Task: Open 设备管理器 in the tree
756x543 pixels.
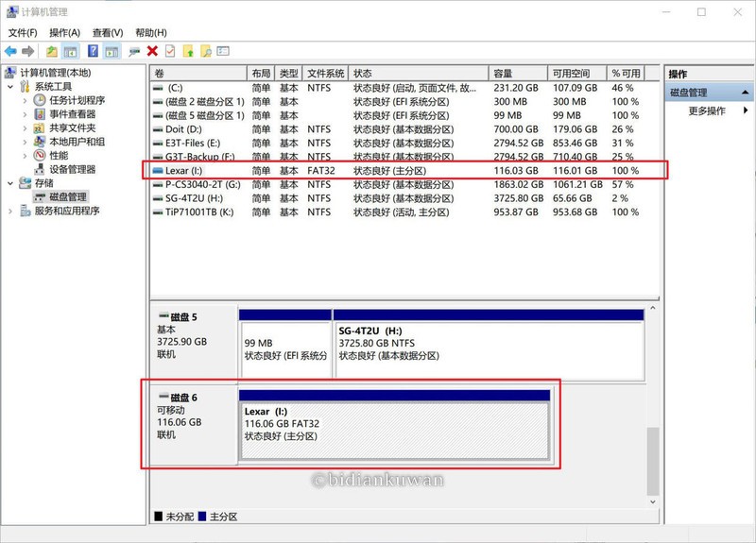Action: [x=73, y=169]
